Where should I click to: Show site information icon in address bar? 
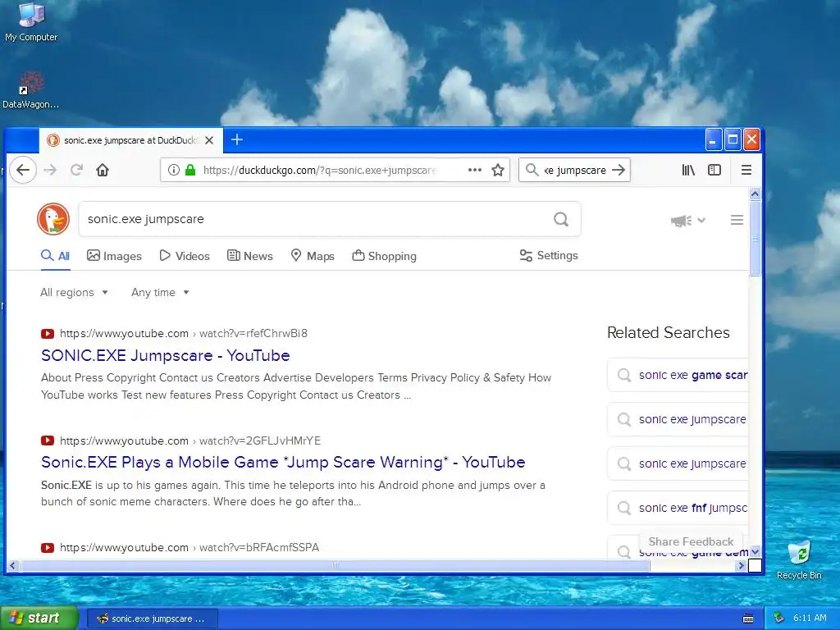174,170
